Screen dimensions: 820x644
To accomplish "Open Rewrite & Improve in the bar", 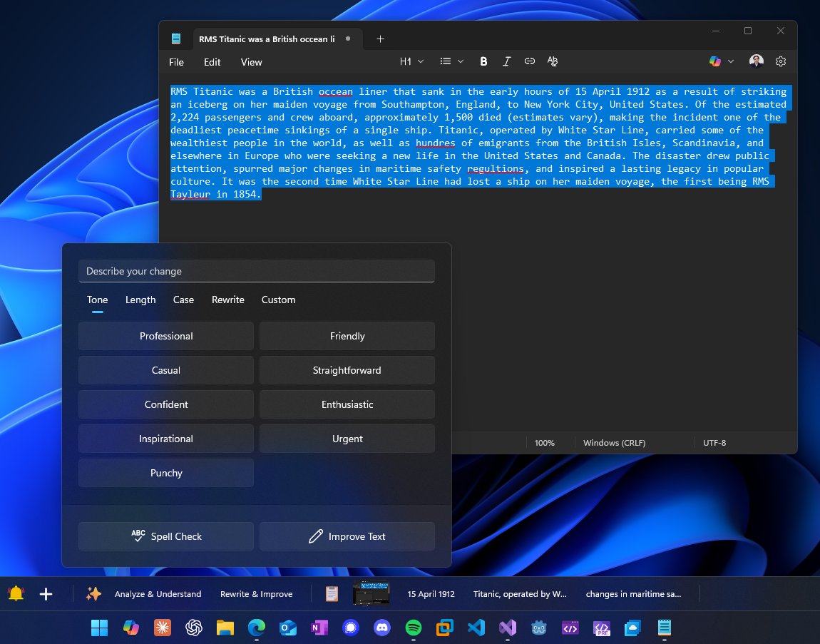I will (256, 594).
